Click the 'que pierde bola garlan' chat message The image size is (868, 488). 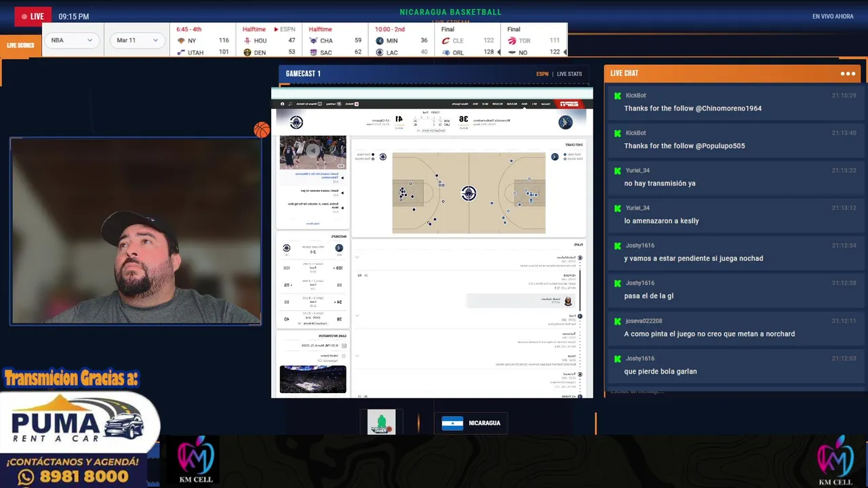point(660,371)
